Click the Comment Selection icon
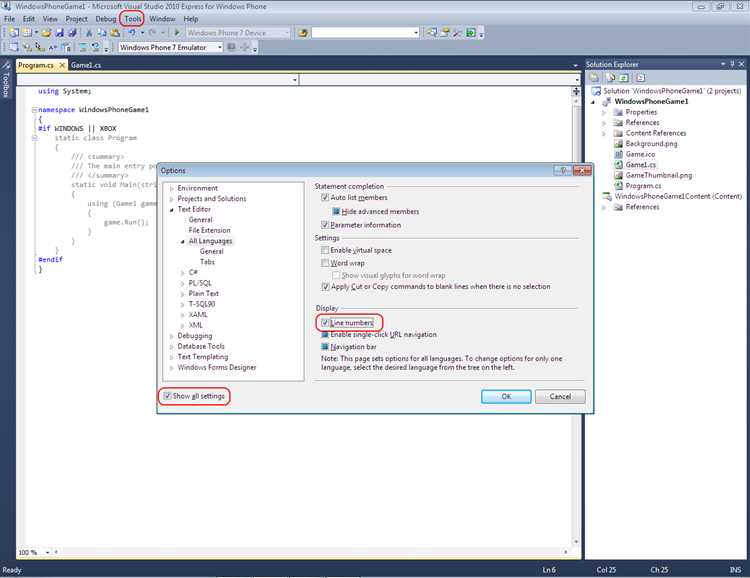Viewport: 750px width, 578px height. click(x=83, y=47)
